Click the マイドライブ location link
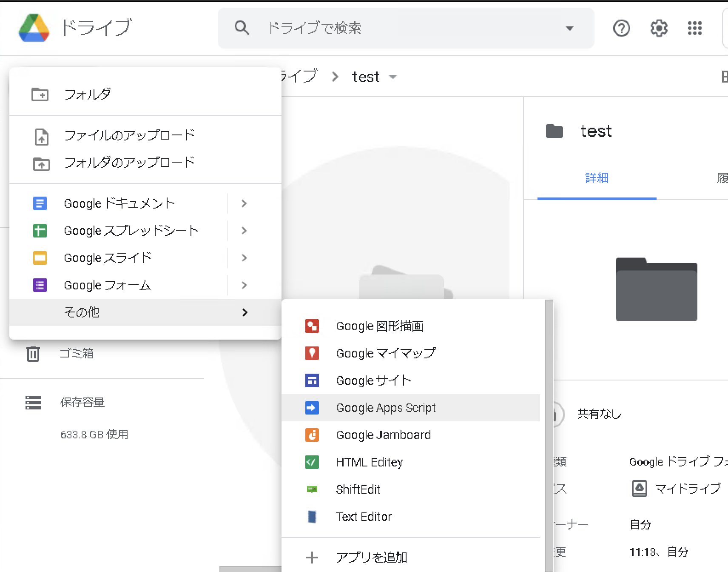This screenshot has height=572, width=728. pos(688,489)
